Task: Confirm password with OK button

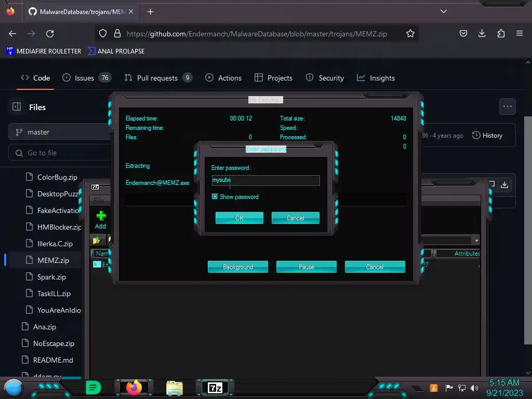Action: (239, 218)
